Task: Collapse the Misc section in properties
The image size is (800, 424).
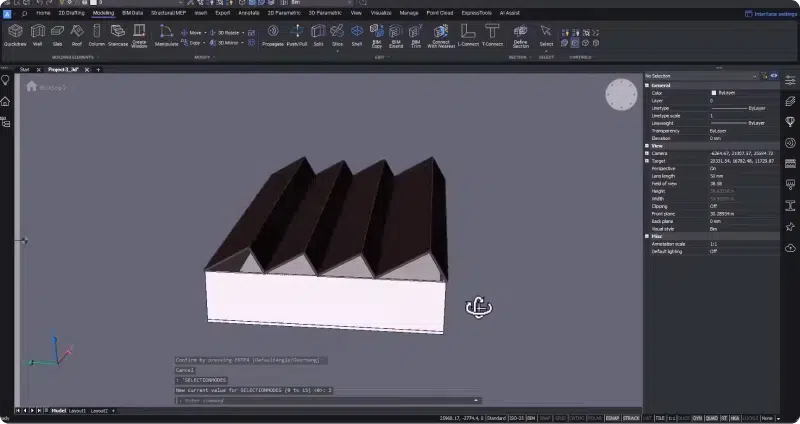Action: click(647, 236)
